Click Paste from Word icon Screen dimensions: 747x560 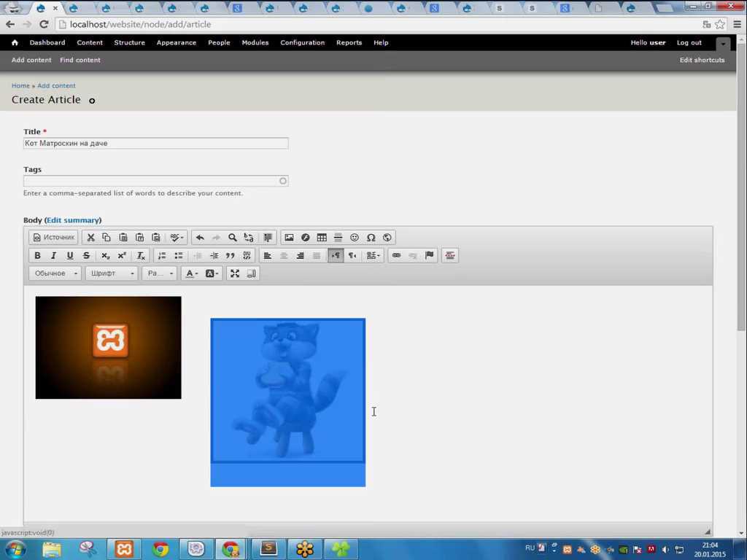(156, 237)
